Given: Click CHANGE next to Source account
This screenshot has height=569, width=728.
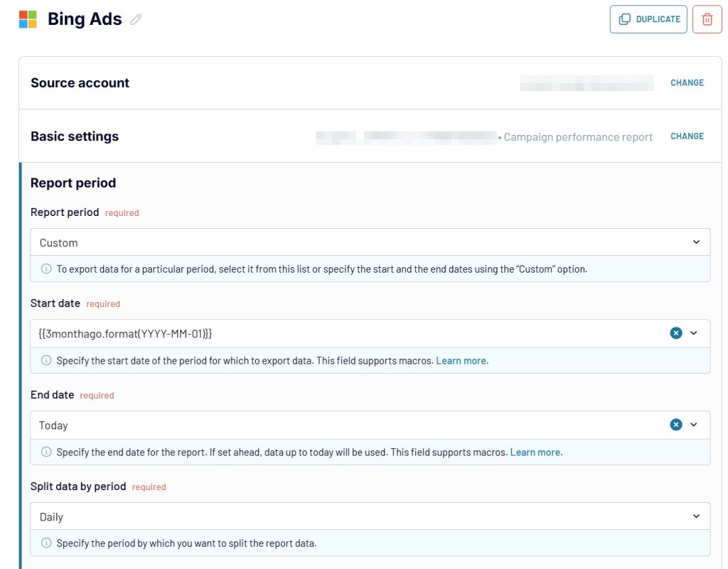Looking at the screenshot, I should (687, 82).
